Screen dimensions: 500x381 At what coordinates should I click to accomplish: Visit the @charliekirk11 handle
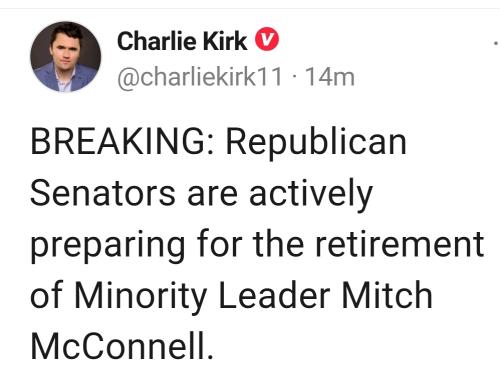point(200,77)
